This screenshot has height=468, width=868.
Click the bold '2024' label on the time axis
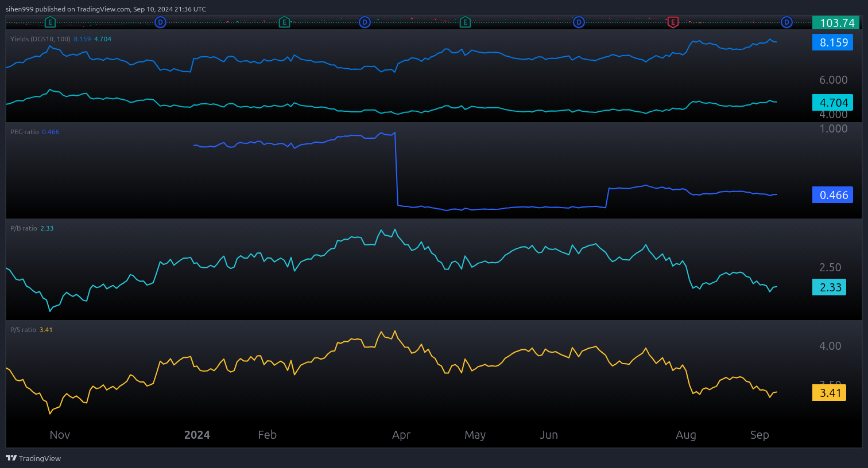pyautogui.click(x=197, y=435)
